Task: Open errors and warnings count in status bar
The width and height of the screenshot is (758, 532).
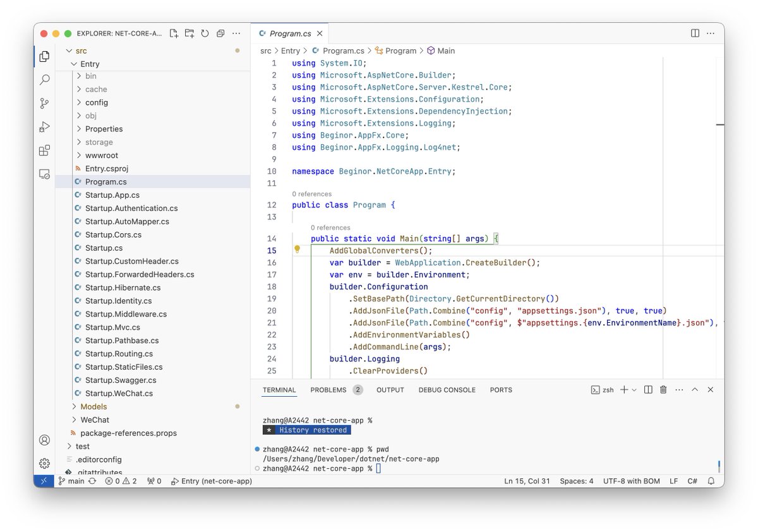Action: pos(121,481)
